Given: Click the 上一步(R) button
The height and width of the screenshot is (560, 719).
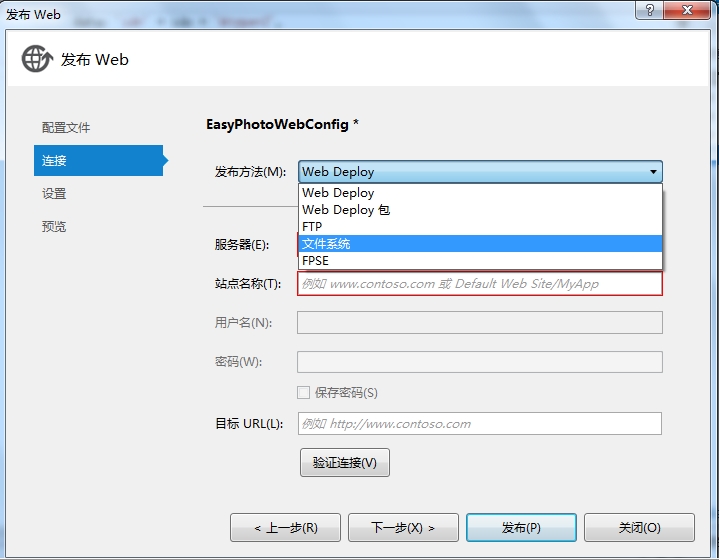Looking at the screenshot, I should pos(285,527).
